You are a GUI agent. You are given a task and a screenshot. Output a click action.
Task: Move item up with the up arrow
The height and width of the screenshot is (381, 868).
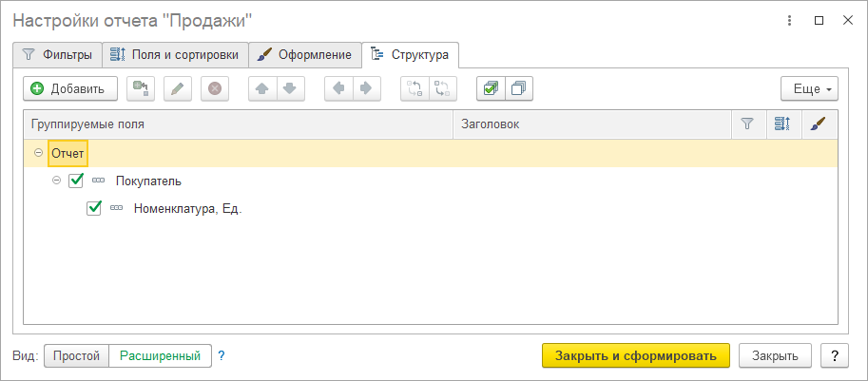pos(262,88)
